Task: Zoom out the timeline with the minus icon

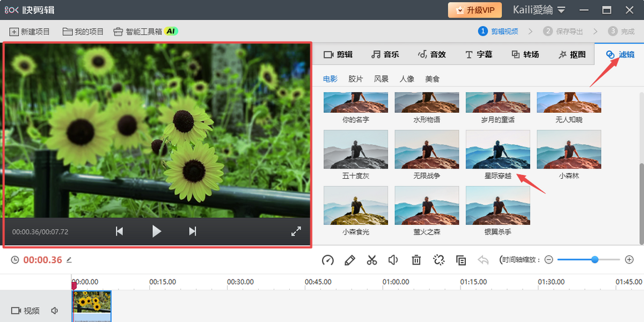Action: click(x=548, y=260)
